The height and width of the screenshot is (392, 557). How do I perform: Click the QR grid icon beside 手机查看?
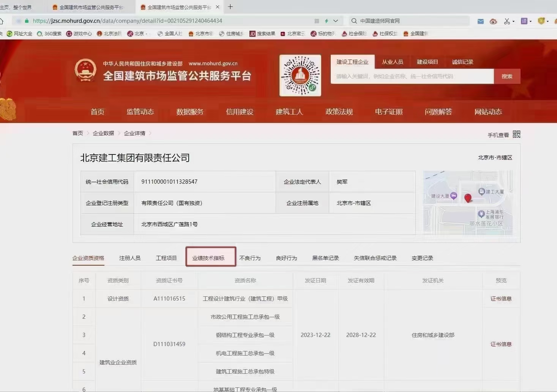[516, 134]
